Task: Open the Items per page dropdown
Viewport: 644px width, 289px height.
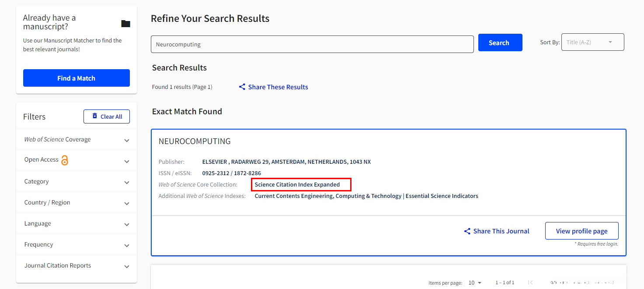Action: click(x=475, y=283)
